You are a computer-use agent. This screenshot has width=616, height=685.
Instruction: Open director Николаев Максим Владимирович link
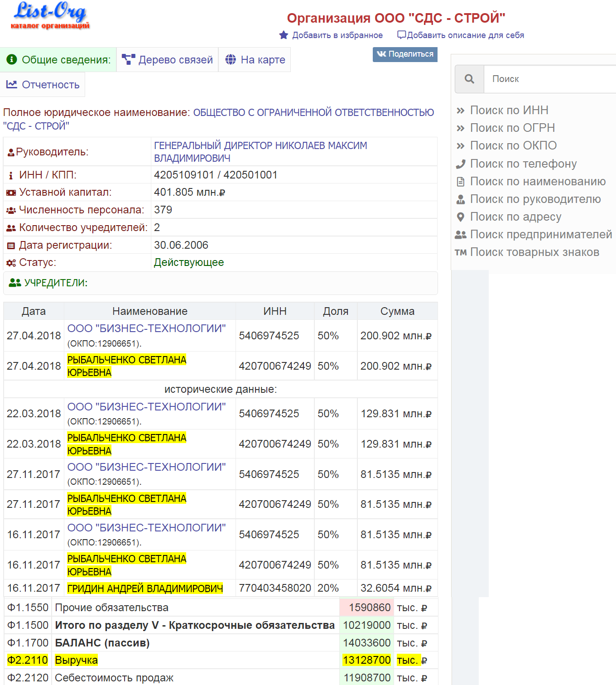260,152
